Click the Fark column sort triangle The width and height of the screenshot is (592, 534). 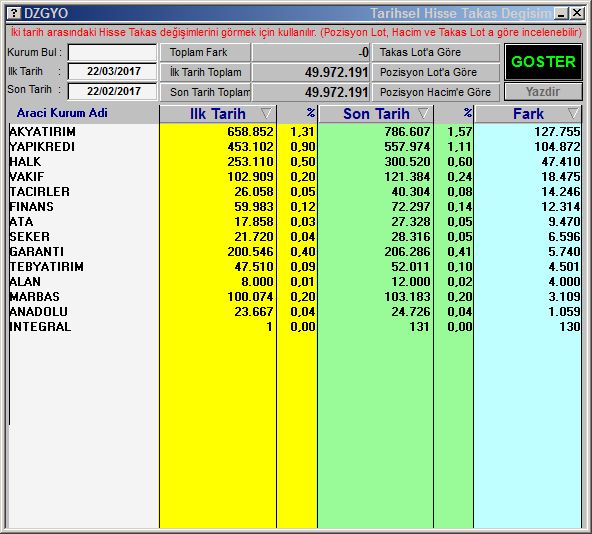tap(573, 113)
